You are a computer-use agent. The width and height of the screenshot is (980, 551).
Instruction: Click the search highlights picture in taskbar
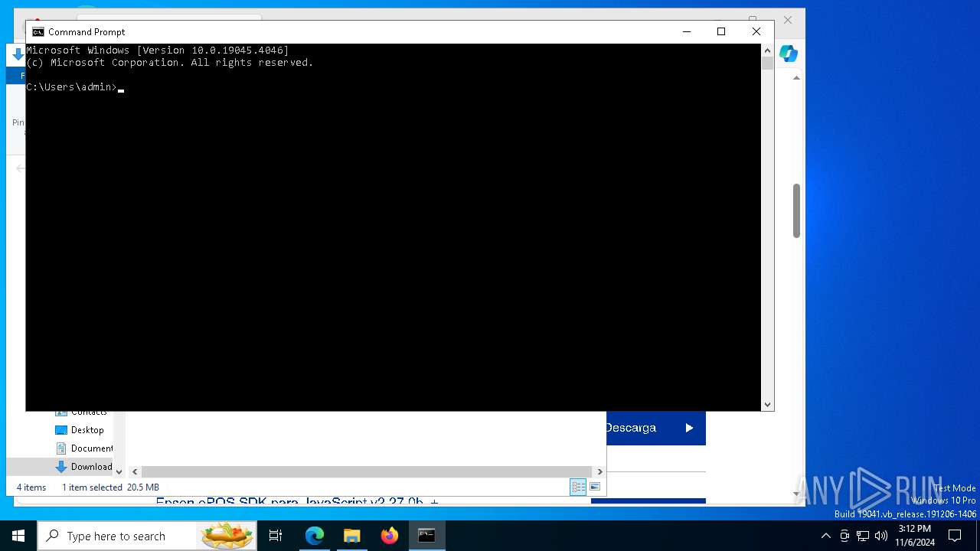coord(227,536)
